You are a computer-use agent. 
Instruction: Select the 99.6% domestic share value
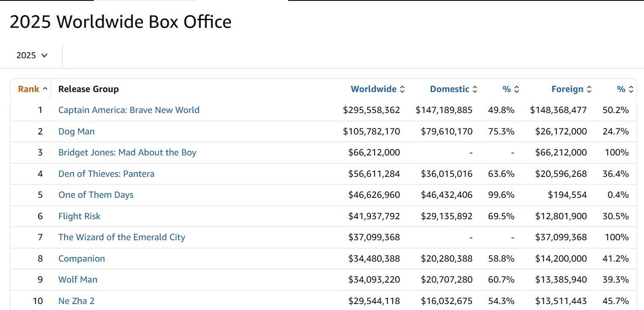click(501, 195)
